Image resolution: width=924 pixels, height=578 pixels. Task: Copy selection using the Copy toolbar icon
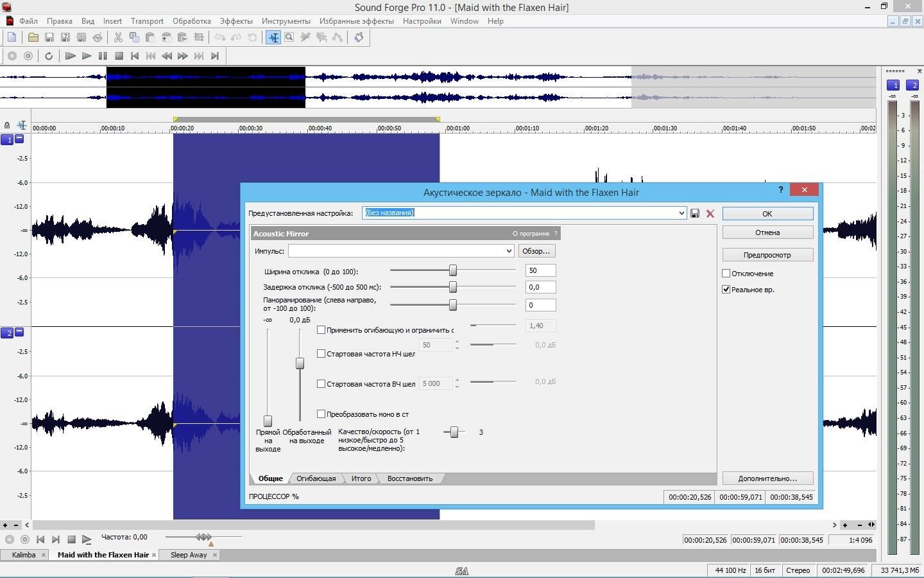coord(134,37)
